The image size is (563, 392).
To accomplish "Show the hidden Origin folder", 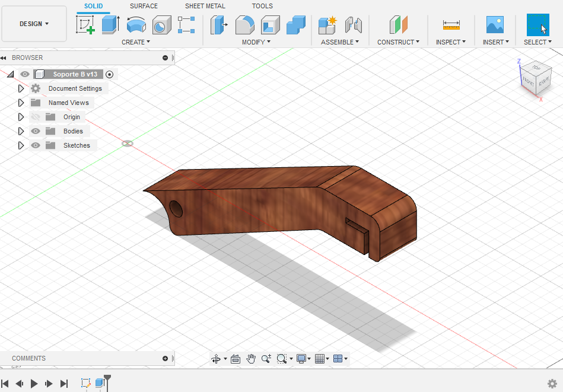I will [x=35, y=117].
